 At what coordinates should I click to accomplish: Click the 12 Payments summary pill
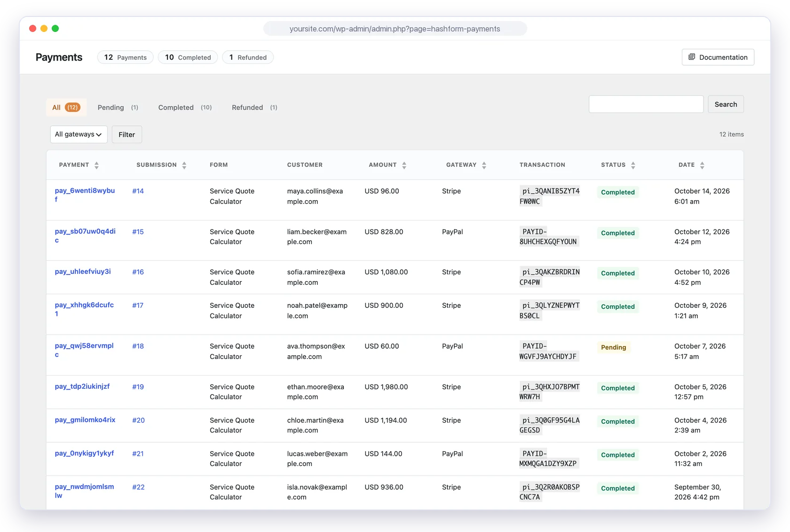(x=125, y=57)
